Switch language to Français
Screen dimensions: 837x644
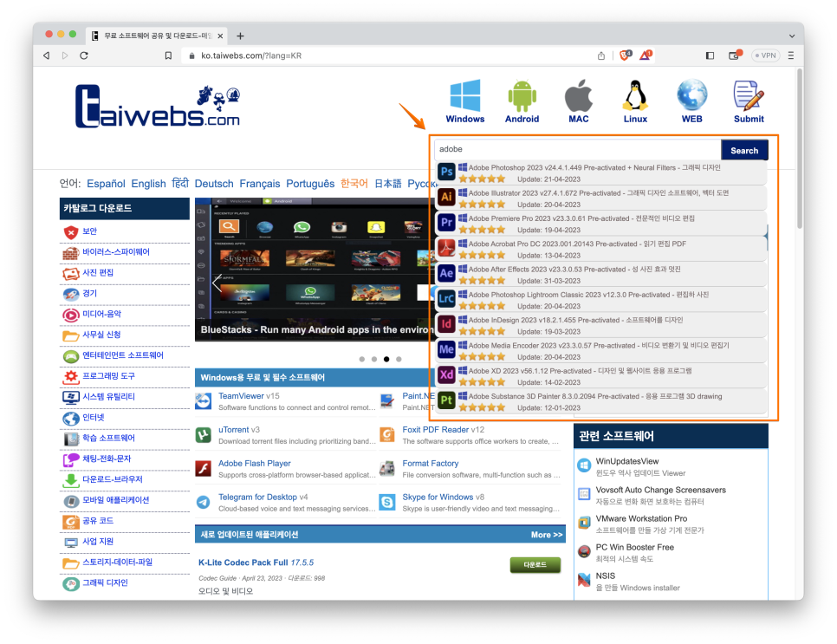tap(259, 184)
